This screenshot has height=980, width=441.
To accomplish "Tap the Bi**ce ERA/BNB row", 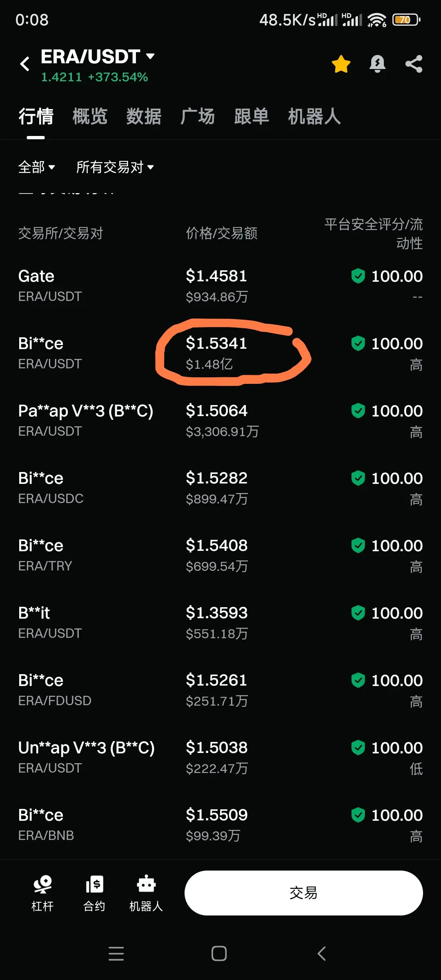I will 220,825.
